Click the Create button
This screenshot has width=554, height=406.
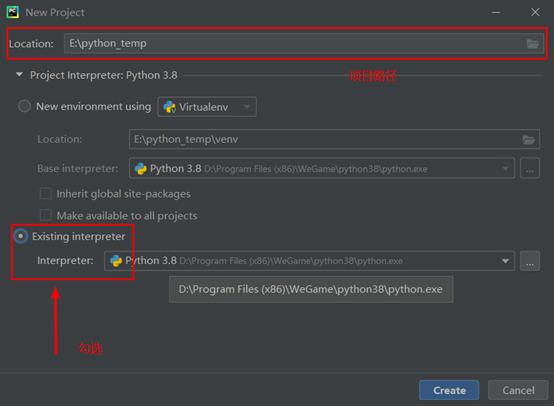point(449,390)
